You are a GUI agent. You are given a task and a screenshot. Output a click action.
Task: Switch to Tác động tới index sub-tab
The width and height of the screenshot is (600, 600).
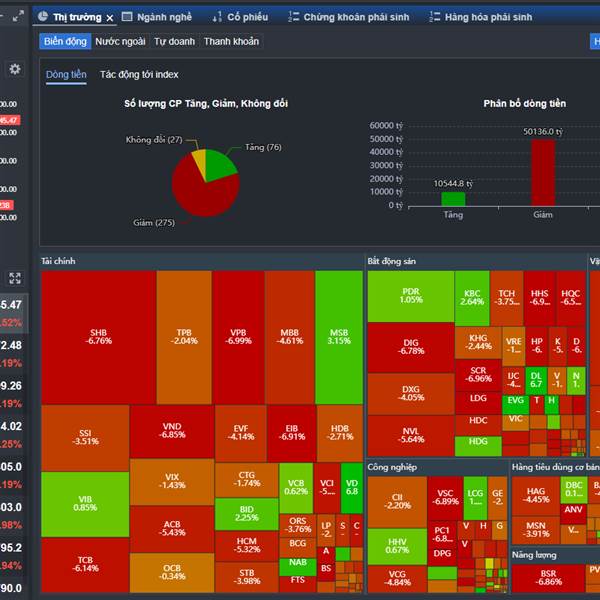pyautogui.click(x=139, y=75)
